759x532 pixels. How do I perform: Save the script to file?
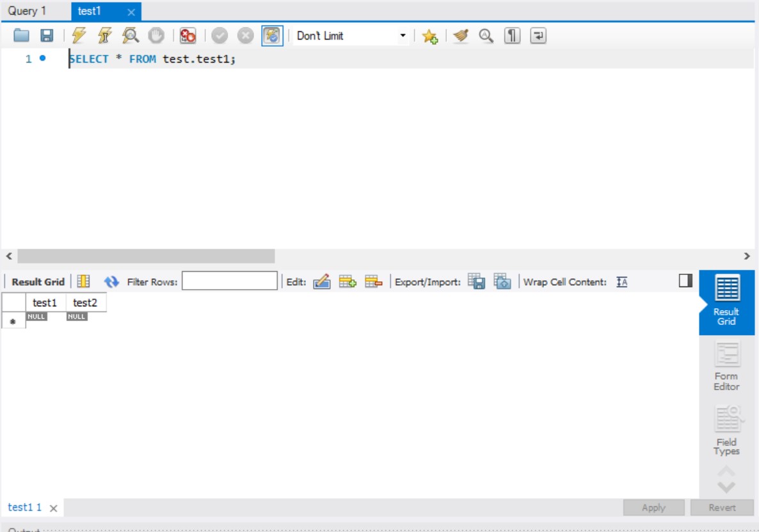point(47,35)
